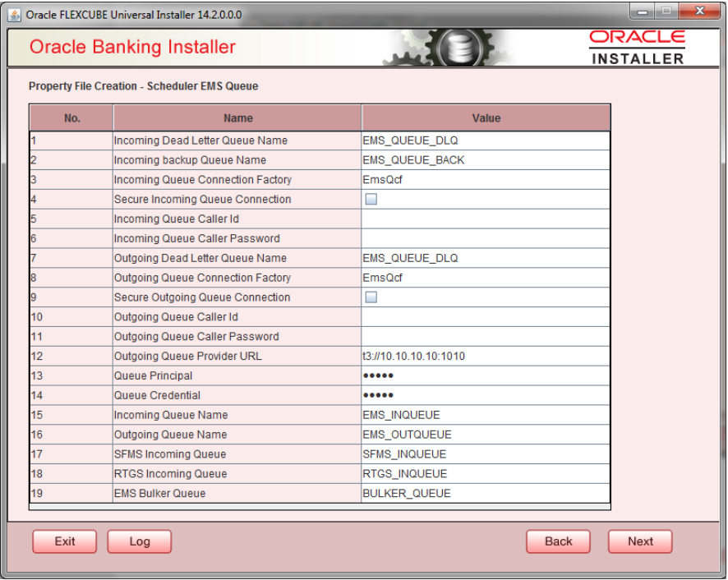The image size is (728, 580).
Task: Select the 'SFMS Incoming Queue' label
Action: click(x=170, y=454)
